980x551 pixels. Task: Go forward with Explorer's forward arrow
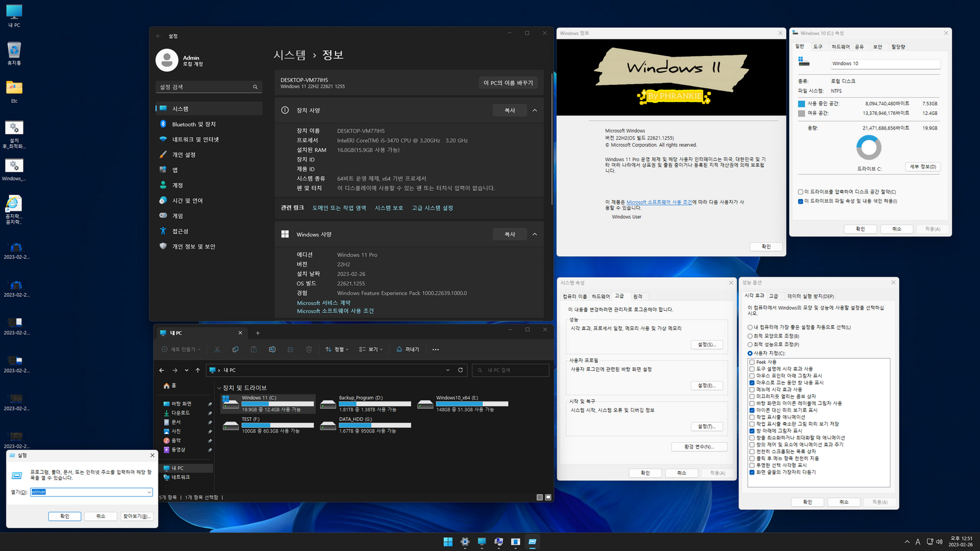click(x=175, y=370)
